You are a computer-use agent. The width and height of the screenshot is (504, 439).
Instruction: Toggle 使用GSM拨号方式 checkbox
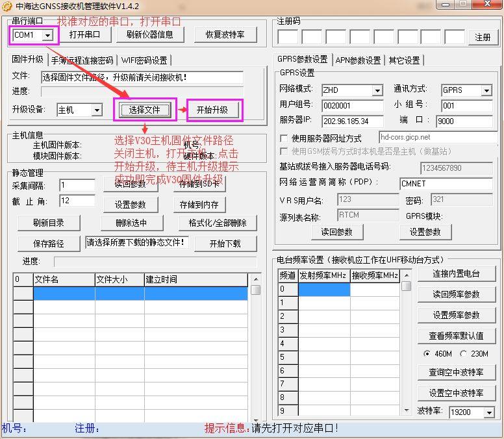click(x=284, y=151)
